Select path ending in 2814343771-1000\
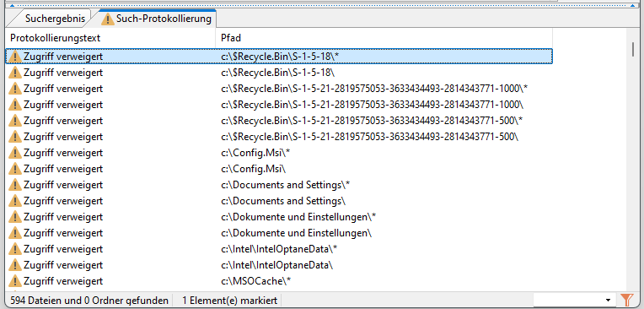 coord(372,105)
